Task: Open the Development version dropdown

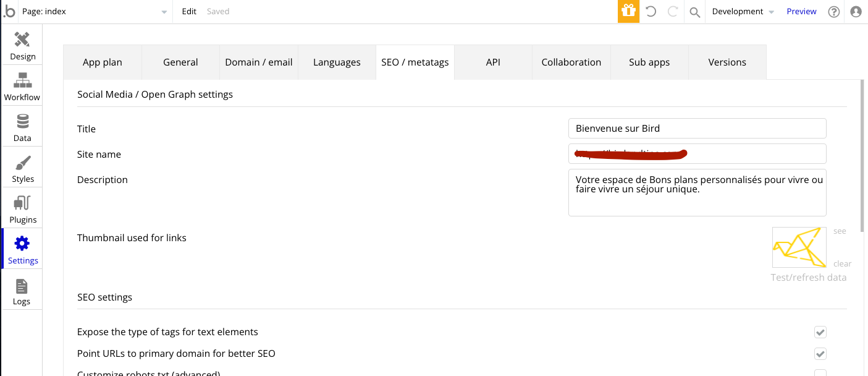Action: [x=743, y=12]
